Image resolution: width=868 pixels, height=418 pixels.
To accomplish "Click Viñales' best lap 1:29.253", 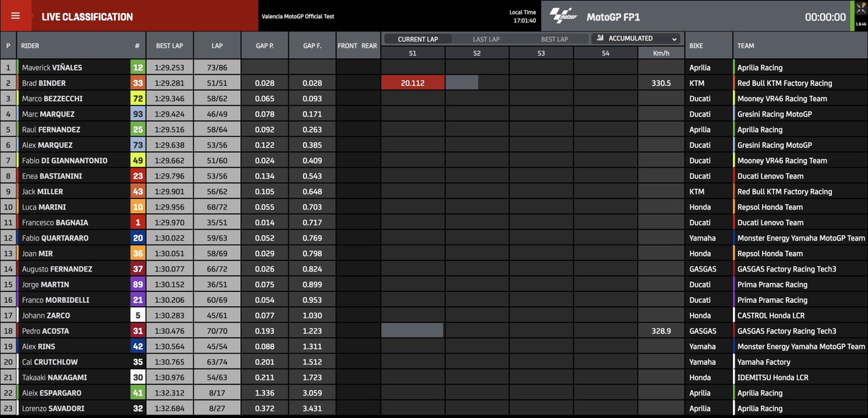I will pyautogui.click(x=169, y=68).
